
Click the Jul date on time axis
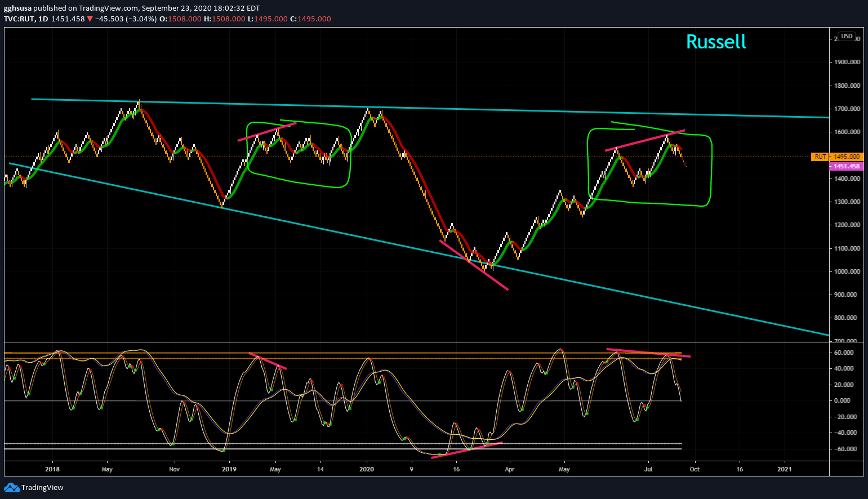click(x=649, y=469)
